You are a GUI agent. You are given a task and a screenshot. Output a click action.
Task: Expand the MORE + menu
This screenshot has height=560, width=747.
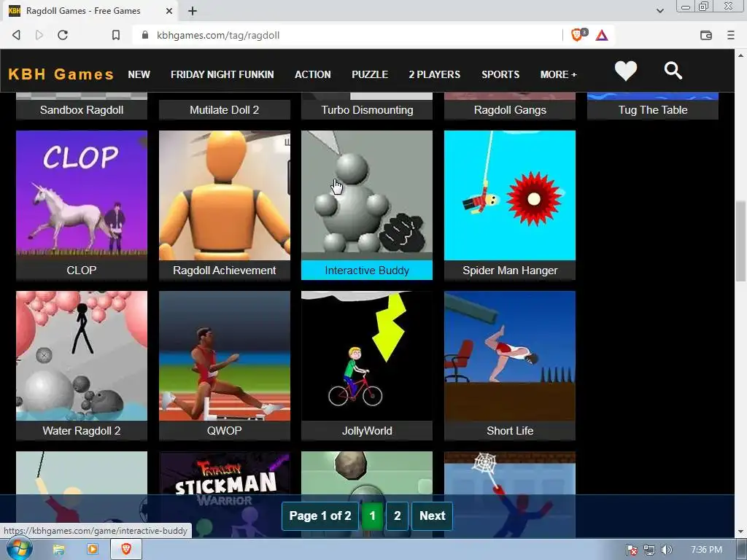pos(558,74)
